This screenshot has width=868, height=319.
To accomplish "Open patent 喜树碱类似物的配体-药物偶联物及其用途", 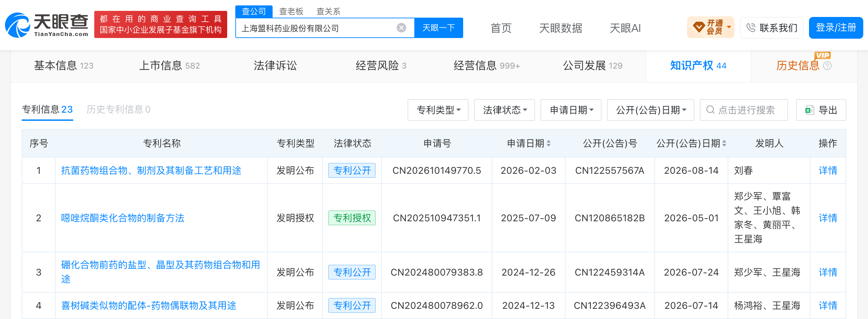I will point(149,305).
